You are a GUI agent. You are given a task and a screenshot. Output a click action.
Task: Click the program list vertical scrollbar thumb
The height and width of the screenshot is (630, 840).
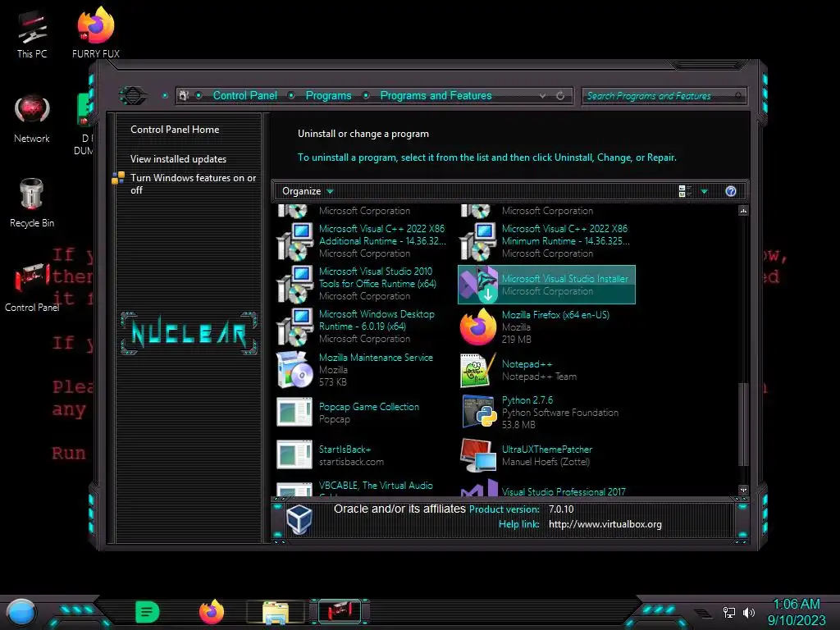[742, 423]
